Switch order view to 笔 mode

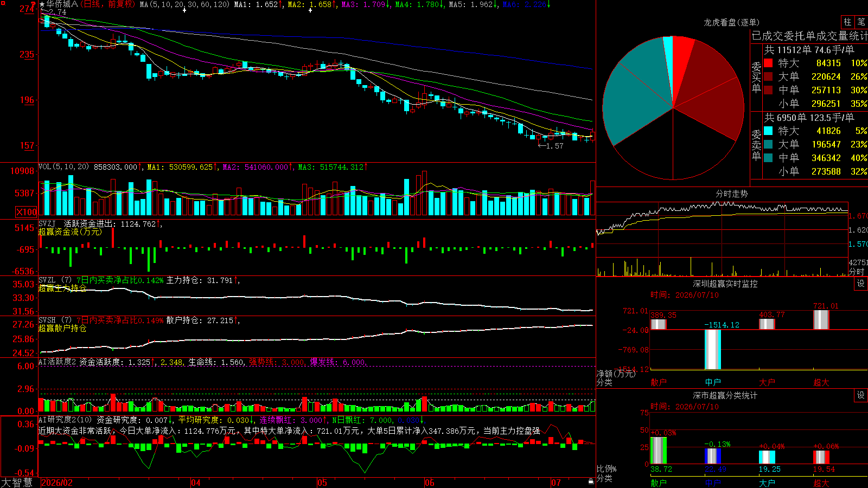pos(861,22)
